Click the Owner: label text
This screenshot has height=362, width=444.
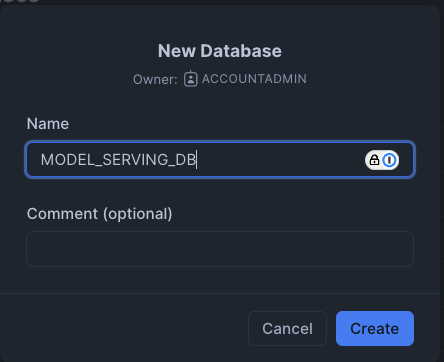pos(155,79)
